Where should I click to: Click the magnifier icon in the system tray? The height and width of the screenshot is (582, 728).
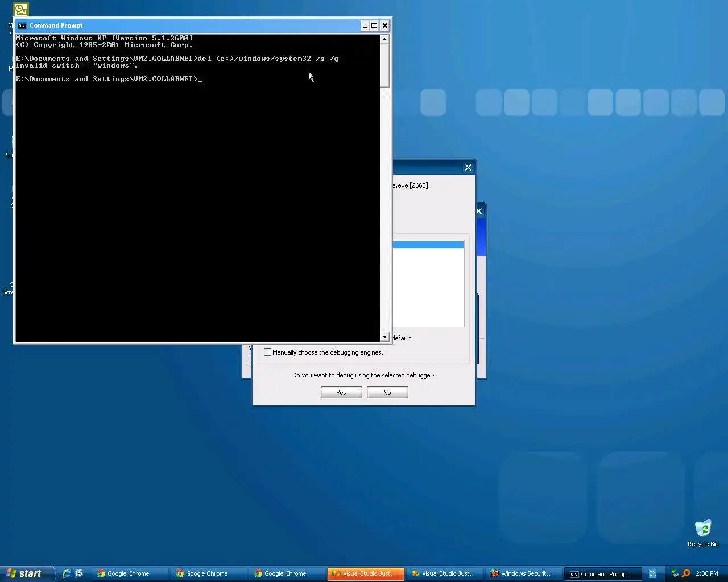[686, 573]
